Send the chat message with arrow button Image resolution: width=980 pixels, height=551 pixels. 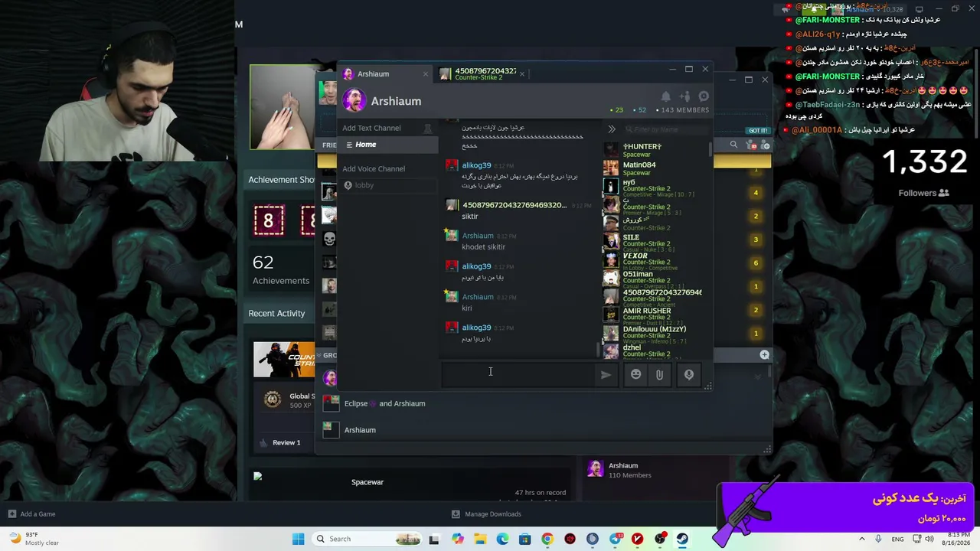click(x=606, y=375)
